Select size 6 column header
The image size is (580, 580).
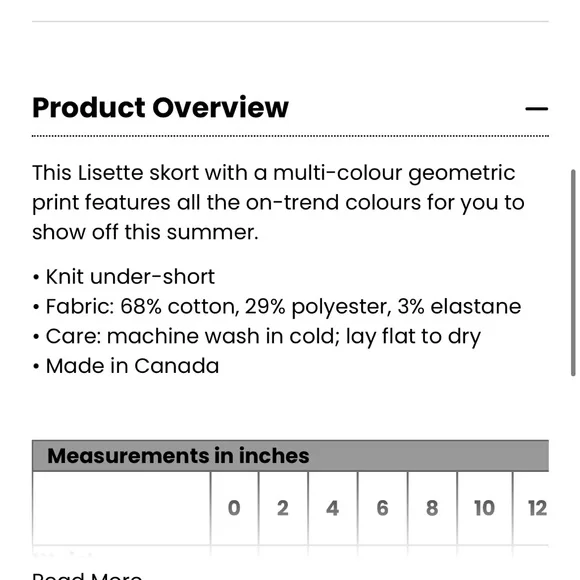point(382,508)
